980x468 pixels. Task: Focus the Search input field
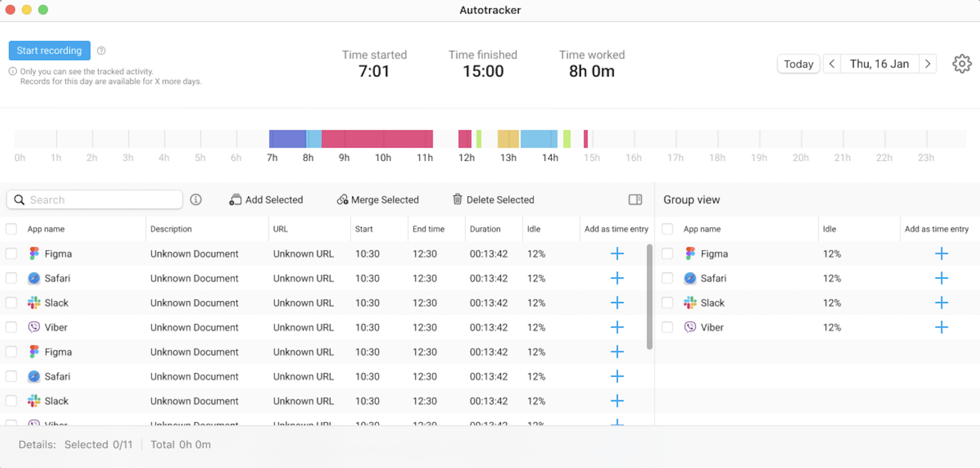(95, 200)
